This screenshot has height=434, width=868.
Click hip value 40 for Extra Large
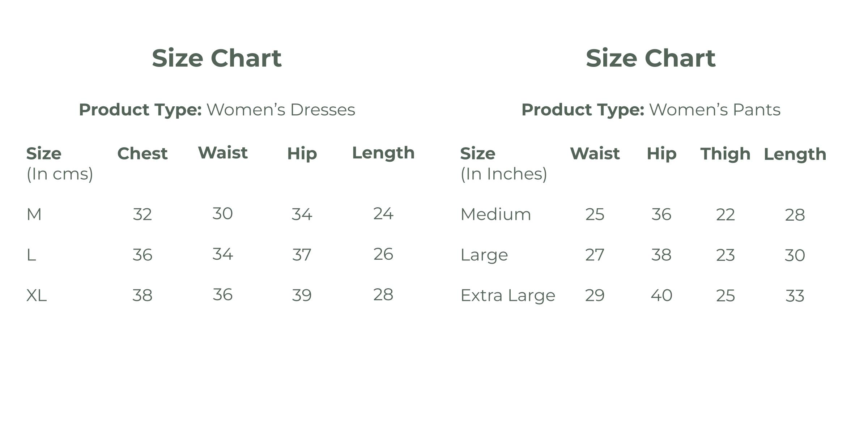coord(661,295)
